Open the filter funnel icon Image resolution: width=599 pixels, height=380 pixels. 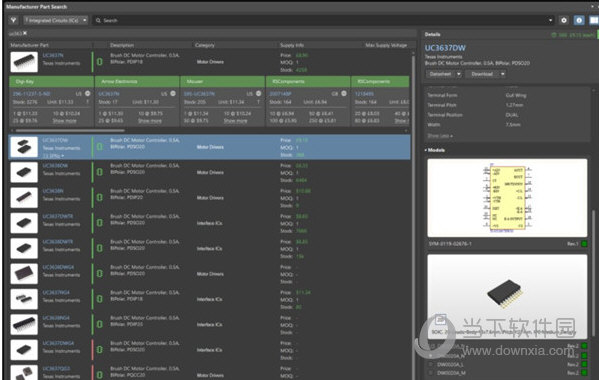click(x=13, y=20)
